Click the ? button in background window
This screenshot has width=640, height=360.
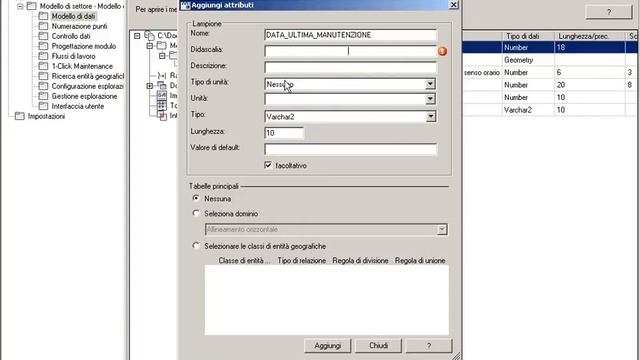[609, 12]
